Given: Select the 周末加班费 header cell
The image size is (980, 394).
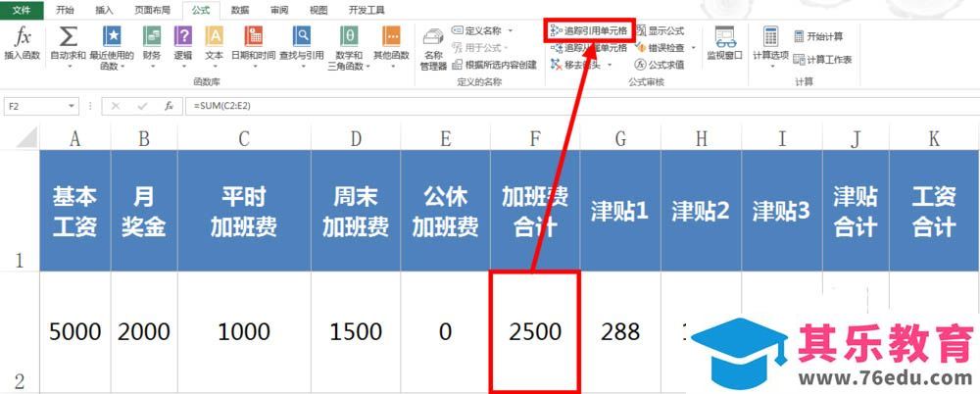Looking at the screenshot, I should coord(356,211).
